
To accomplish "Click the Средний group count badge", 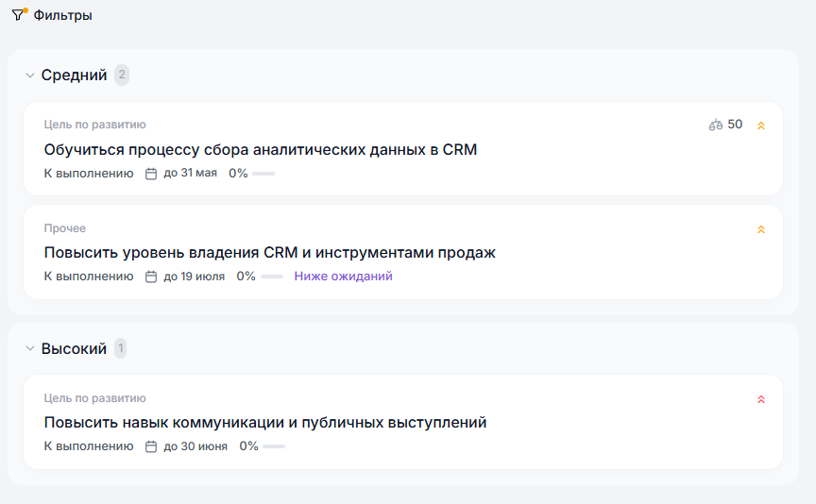I will [122, 75].
